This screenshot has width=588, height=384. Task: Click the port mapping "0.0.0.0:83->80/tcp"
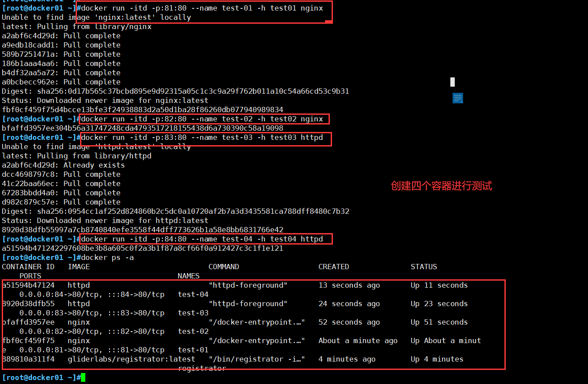coord(61,313)
